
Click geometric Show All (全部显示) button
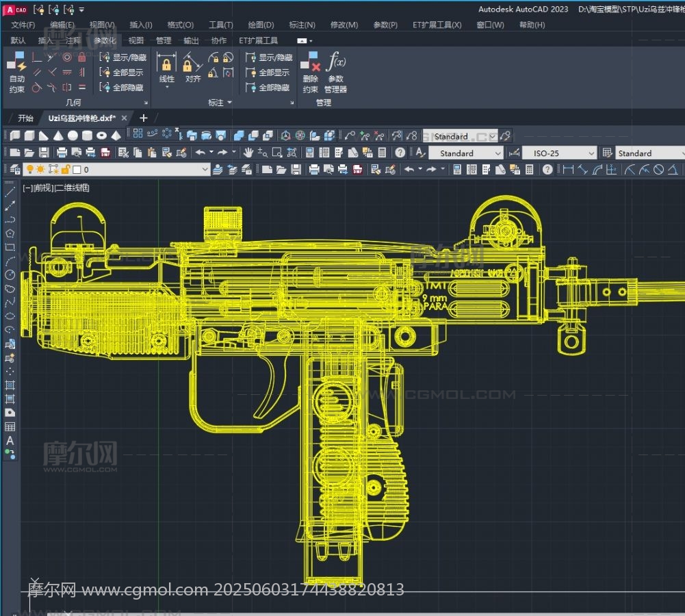[122, 73]
